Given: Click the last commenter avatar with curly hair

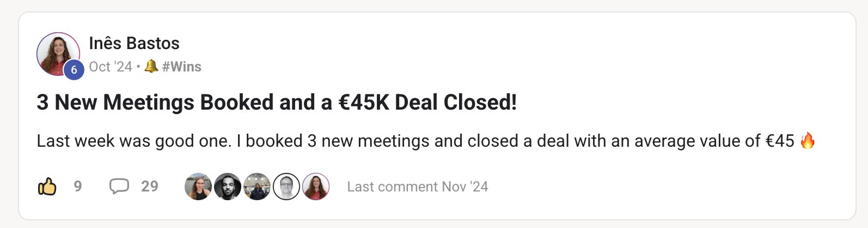Looking at the screenshot, I should point(316,187).
